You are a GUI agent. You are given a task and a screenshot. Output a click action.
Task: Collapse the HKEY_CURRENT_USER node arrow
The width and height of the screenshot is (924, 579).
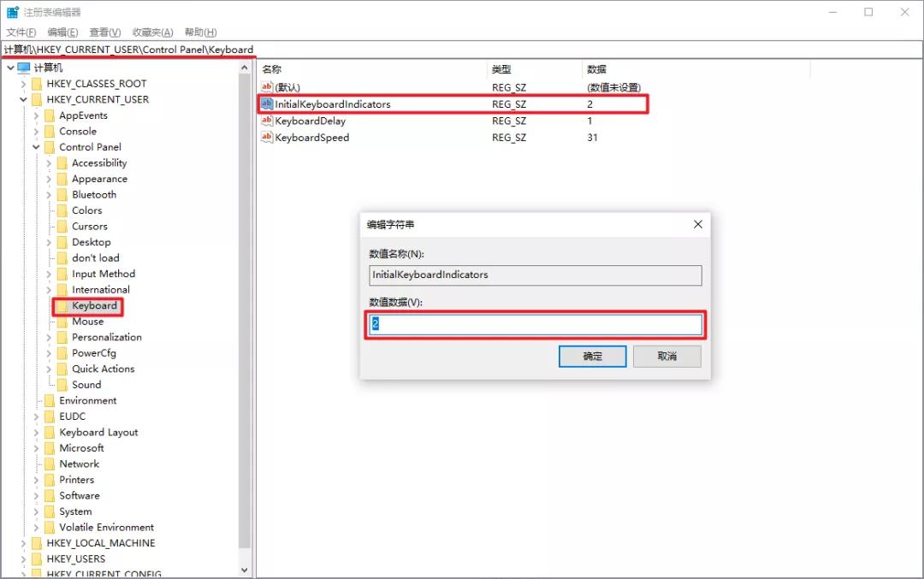pyautogui.click(x=23, y=99)
